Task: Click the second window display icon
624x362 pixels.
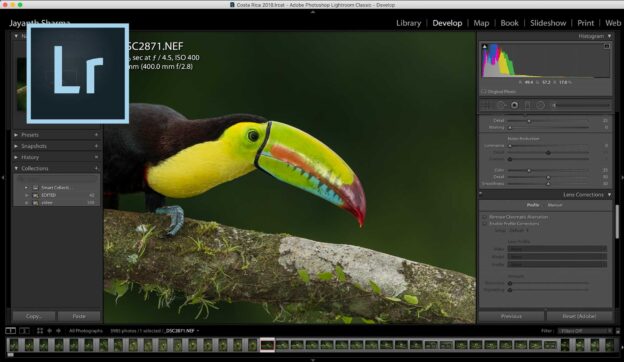Action: pyautogui.click(x=24, y=331)
